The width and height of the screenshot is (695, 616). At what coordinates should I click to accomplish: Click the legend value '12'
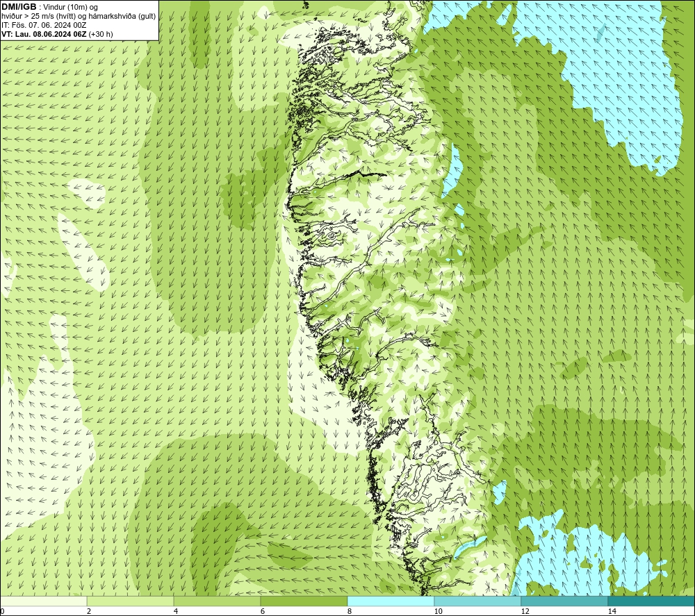click(x=525, y=612)
